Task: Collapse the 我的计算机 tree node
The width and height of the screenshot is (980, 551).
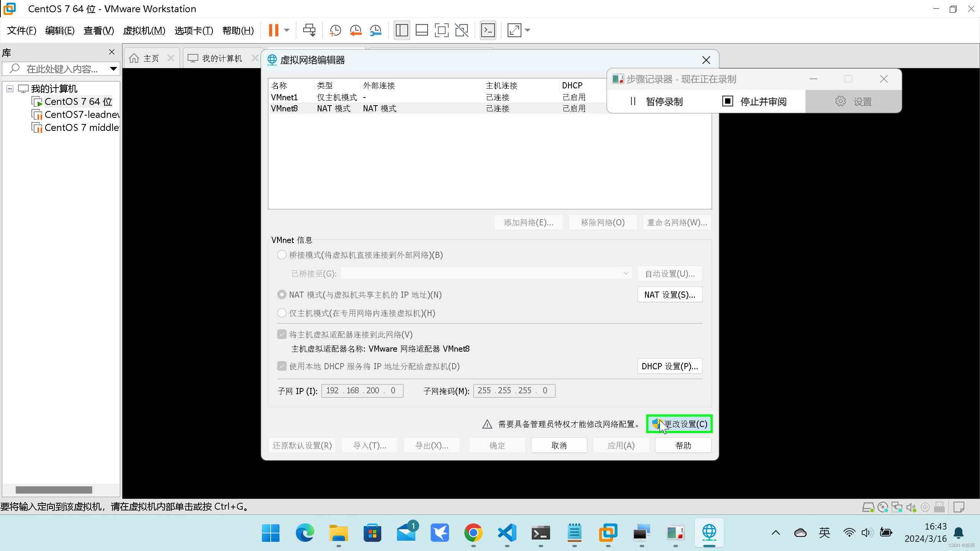Action: (10, 89)
